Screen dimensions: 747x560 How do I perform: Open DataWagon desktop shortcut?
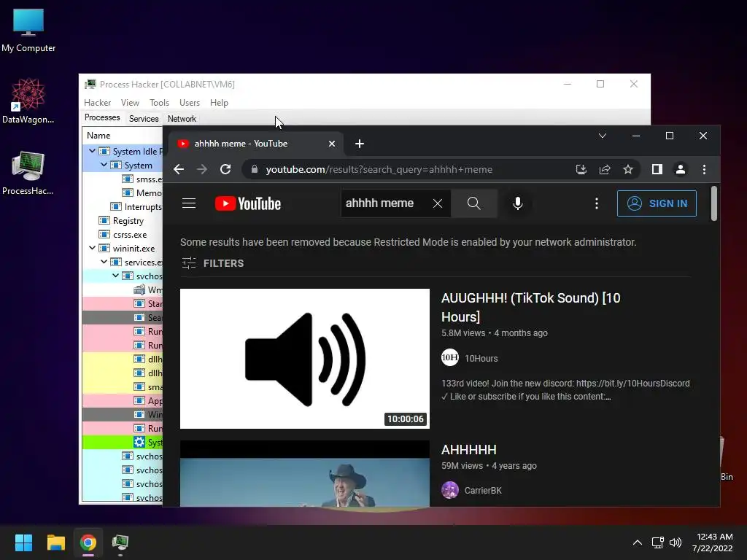pyautogui.click(x=28, y=101)
